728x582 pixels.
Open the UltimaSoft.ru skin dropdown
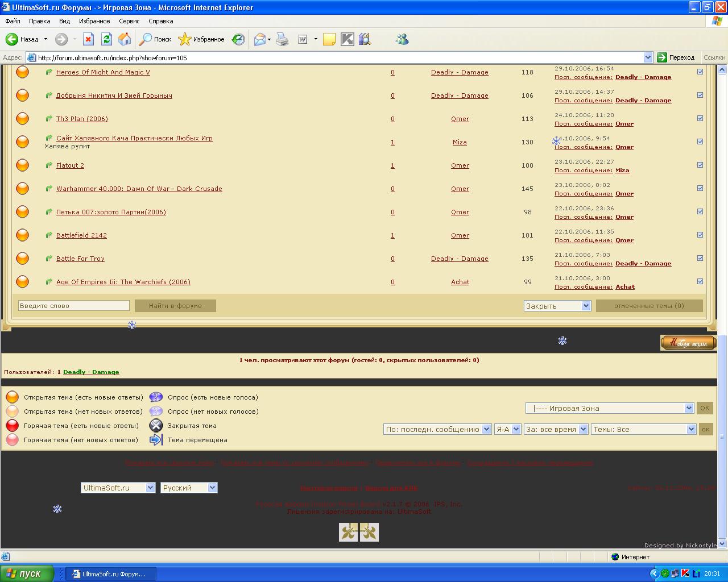(x=118, y=488)
